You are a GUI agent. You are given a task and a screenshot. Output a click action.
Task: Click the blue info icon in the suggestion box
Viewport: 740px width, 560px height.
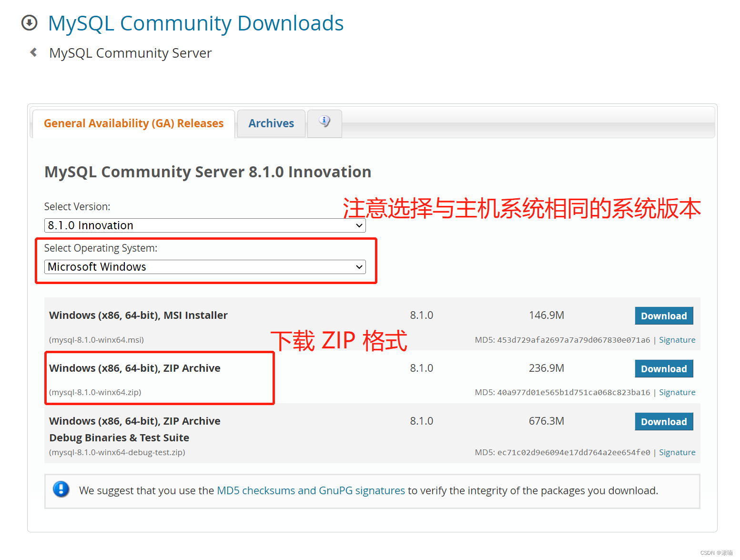[61, 489]
